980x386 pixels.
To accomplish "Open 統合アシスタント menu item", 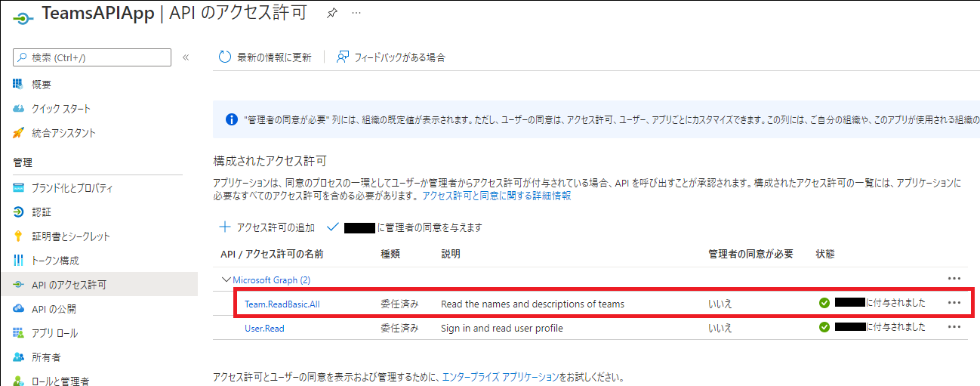I will pos(64,133).
